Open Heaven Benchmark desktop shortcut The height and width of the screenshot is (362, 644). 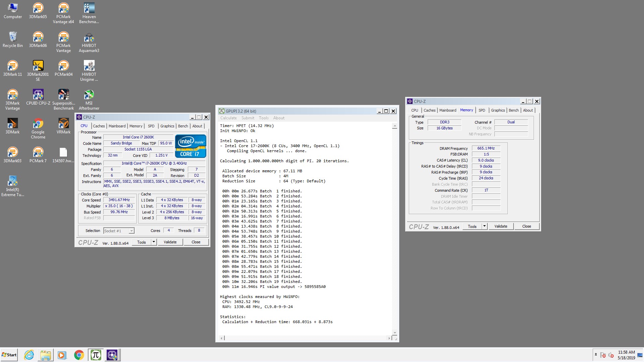pos(89,13)
